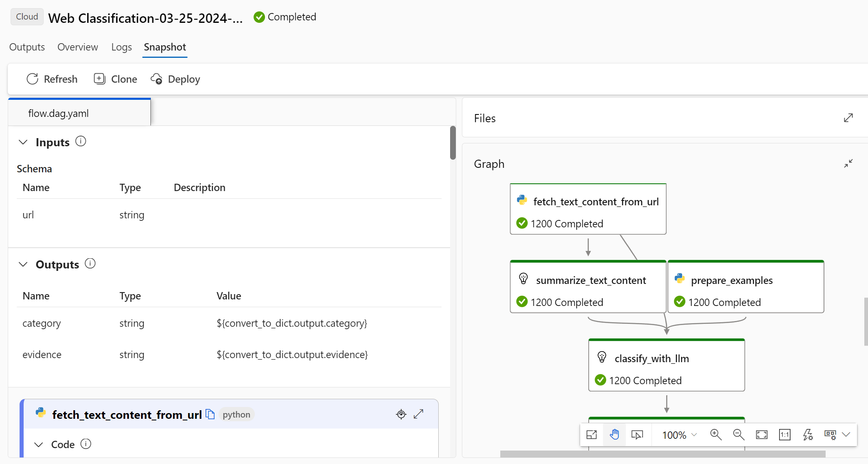Toggle the hand pan mode
This screenshot has width=868, height=464.
pyautogui.click(x=614, y=435)
